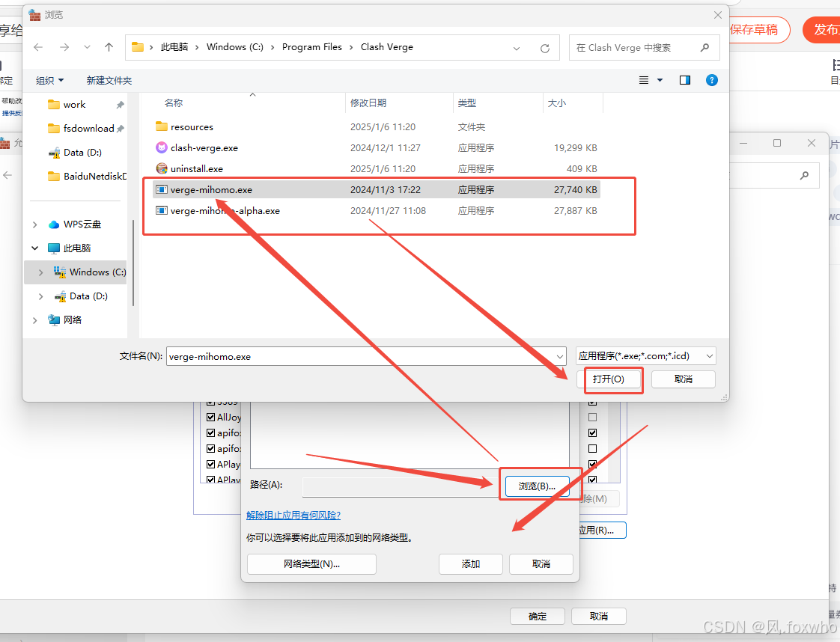
Task: Select Data (D:) under quick access
Action: [x=82, y=153]
